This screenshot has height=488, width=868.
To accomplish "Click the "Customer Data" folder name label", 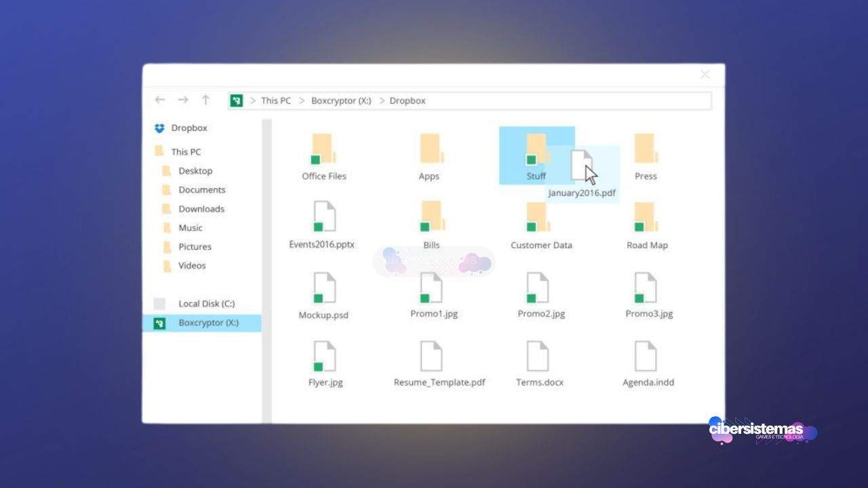I will (x=541, y=245).
